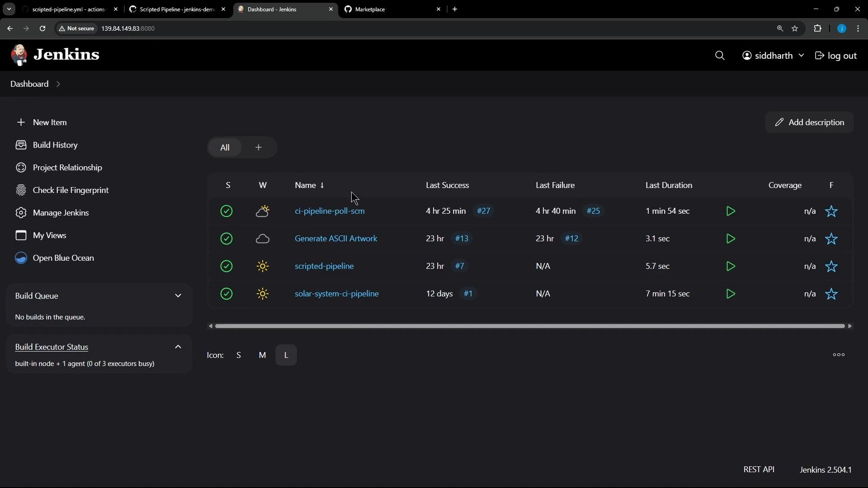868x488 pixels.
Task: Click success status icon of Generate ASCII Artwork
Action: click(x=226, y=239)
